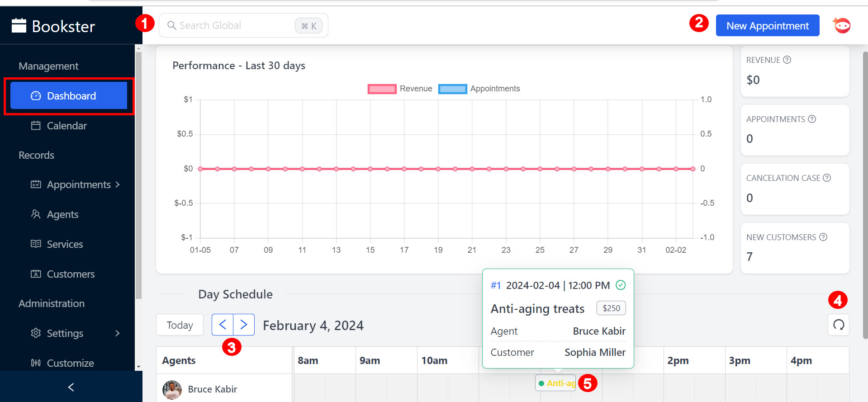Go to the next day in schedule
Screen dimensions: 868x402
coord(244,325)
